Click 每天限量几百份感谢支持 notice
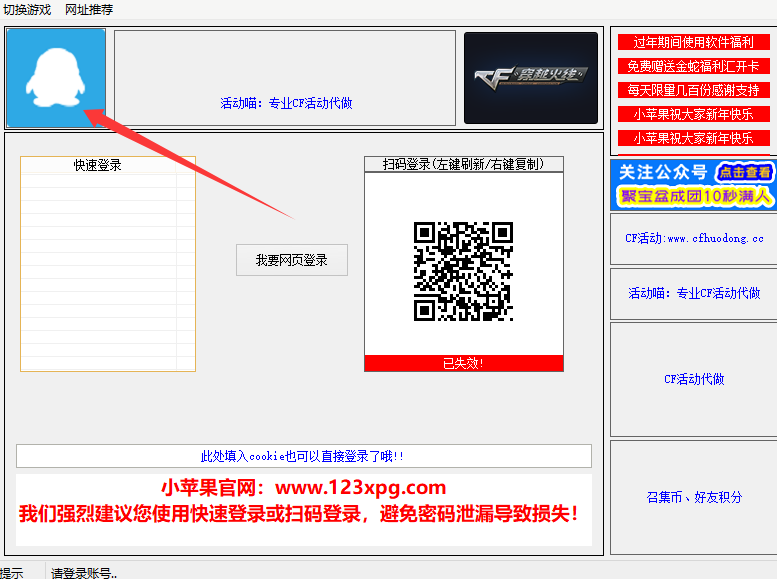 tap(693, 90)
